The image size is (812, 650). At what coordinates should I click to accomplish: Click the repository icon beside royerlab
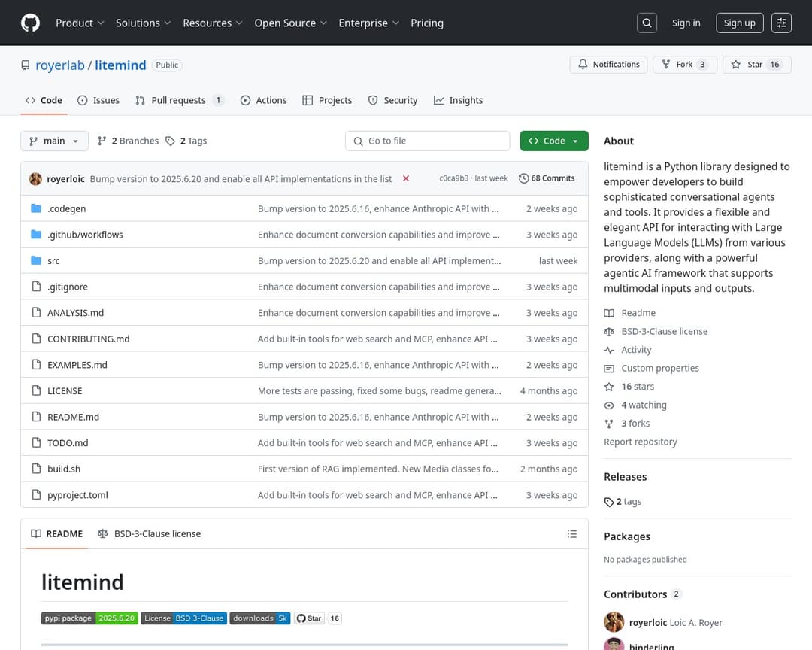click(26, 65)
